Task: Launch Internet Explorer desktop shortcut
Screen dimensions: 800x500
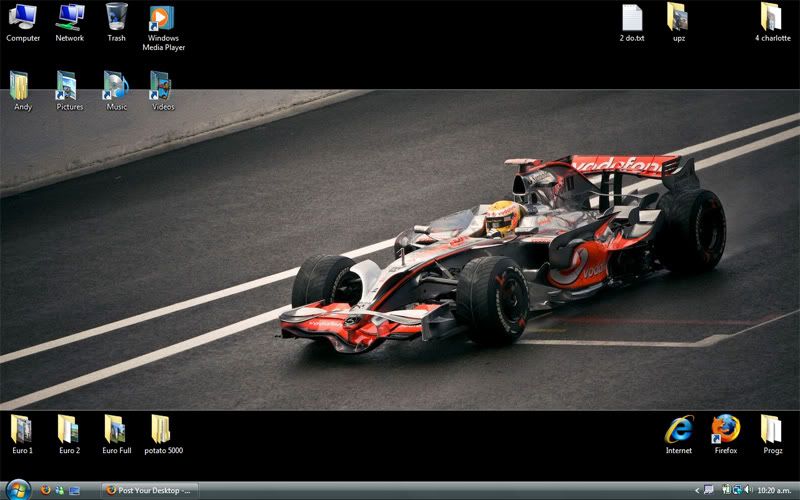Action: 679,430
